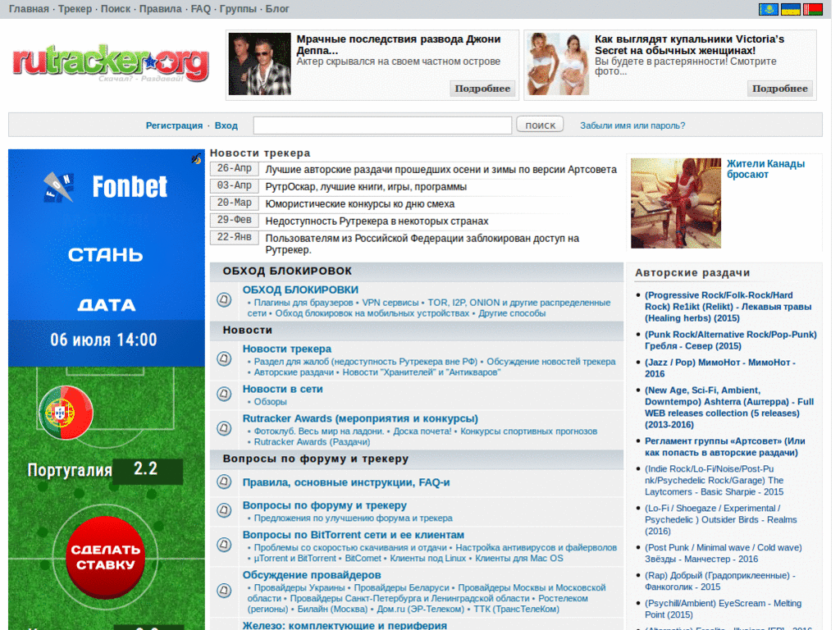Select the Belarus flag language icon
This screenshot has height=630, width=840.
pos(813,9)
